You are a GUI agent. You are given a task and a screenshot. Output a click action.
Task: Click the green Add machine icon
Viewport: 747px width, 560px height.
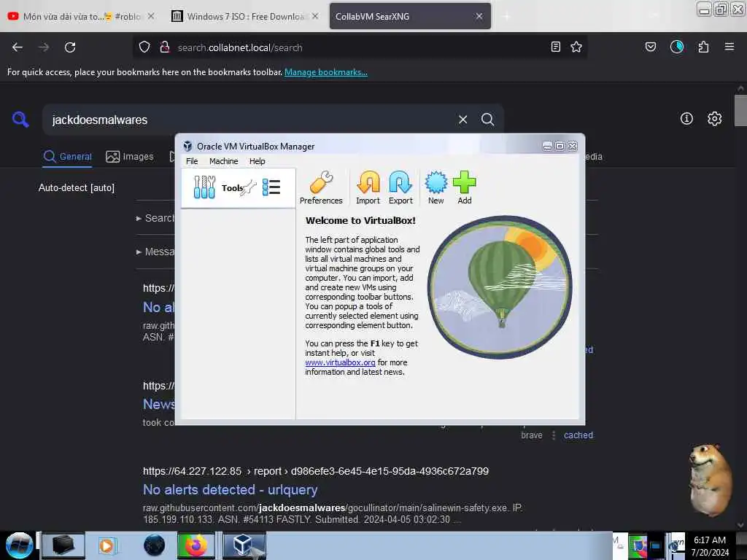coord(465,187)
